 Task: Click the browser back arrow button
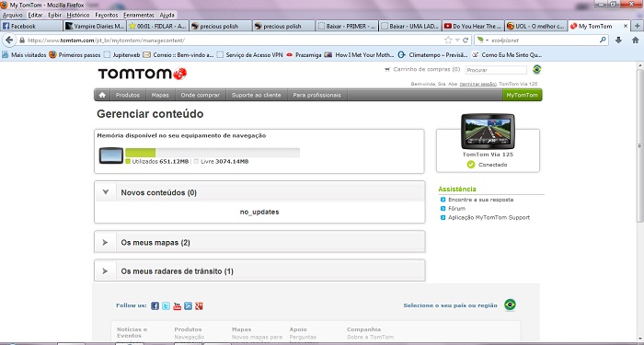point(9,40)
